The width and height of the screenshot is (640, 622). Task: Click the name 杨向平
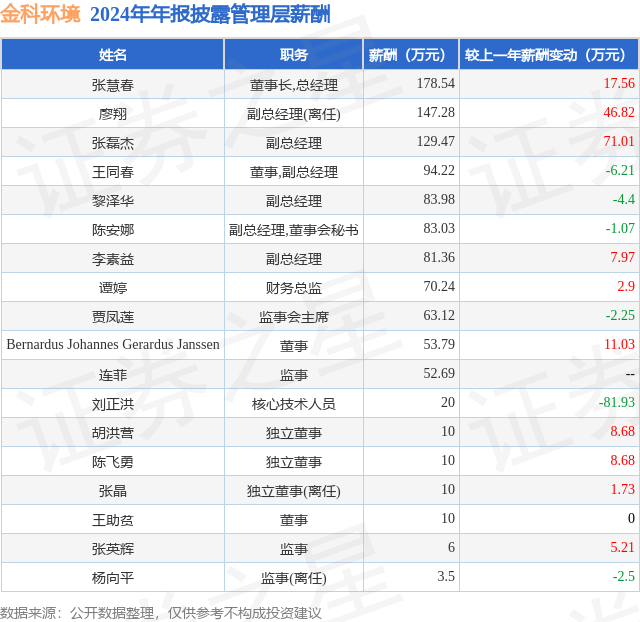point(113,578)
